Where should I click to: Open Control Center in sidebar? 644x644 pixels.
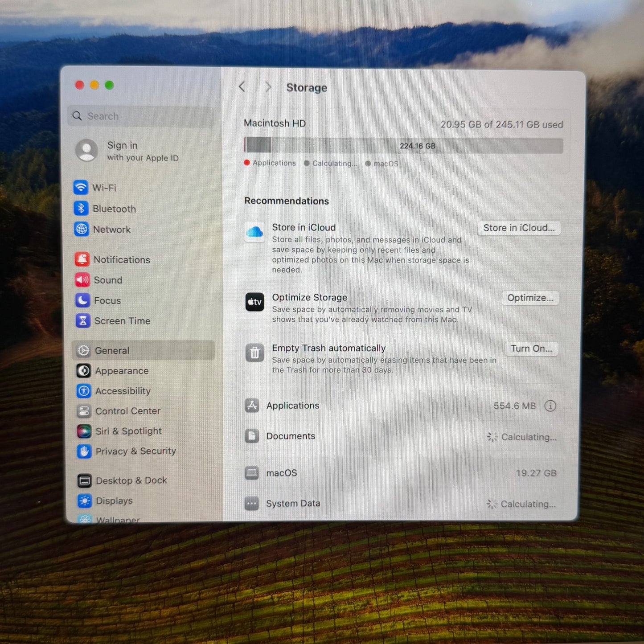[127, 411]
